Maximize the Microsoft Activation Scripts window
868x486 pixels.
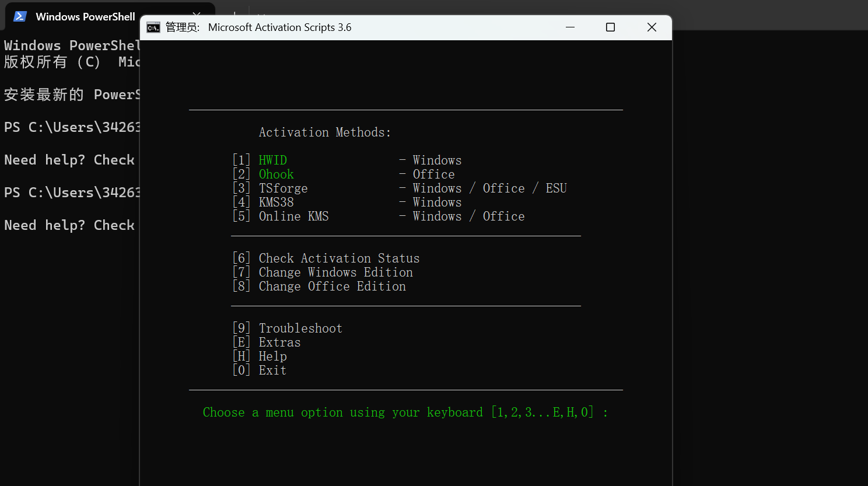(x=610, y=27)
